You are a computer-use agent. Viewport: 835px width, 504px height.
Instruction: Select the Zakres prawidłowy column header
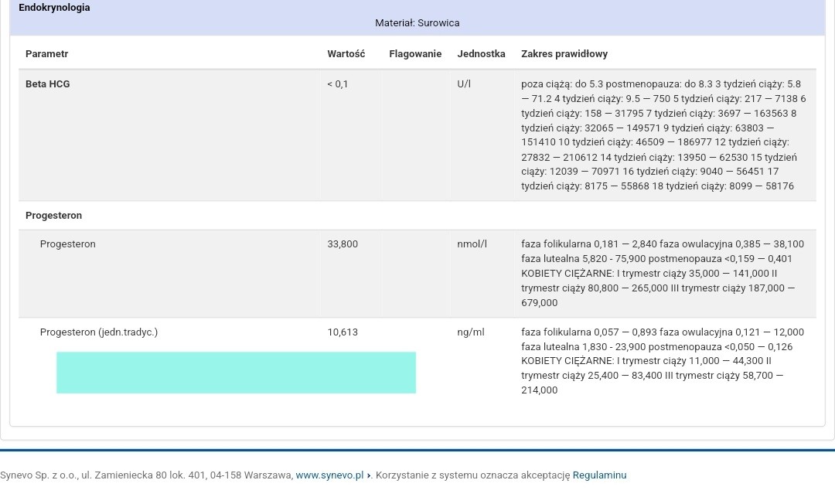coord(564,54)
